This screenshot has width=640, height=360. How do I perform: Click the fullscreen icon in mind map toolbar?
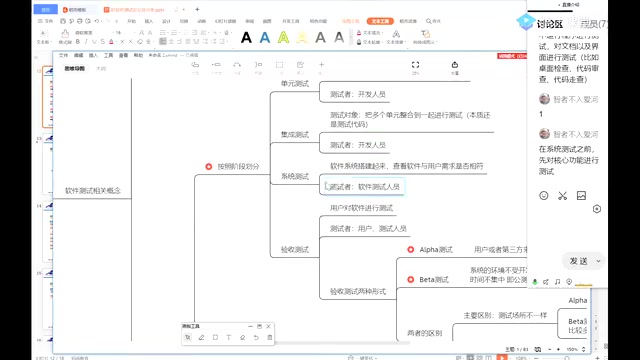tap(415, 65)
